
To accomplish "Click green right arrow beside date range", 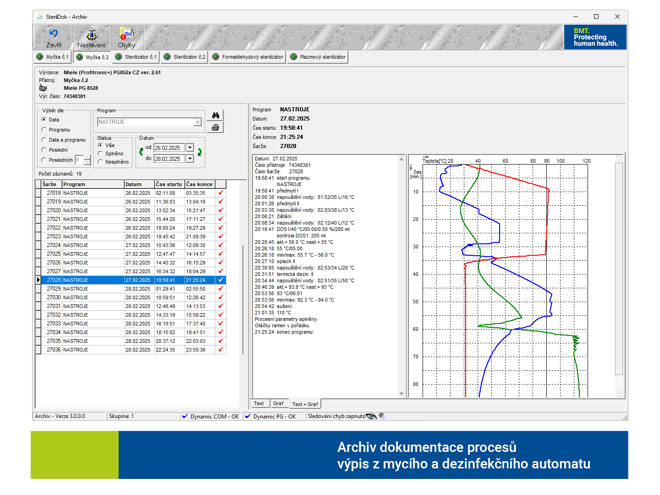I will [200, 152].
